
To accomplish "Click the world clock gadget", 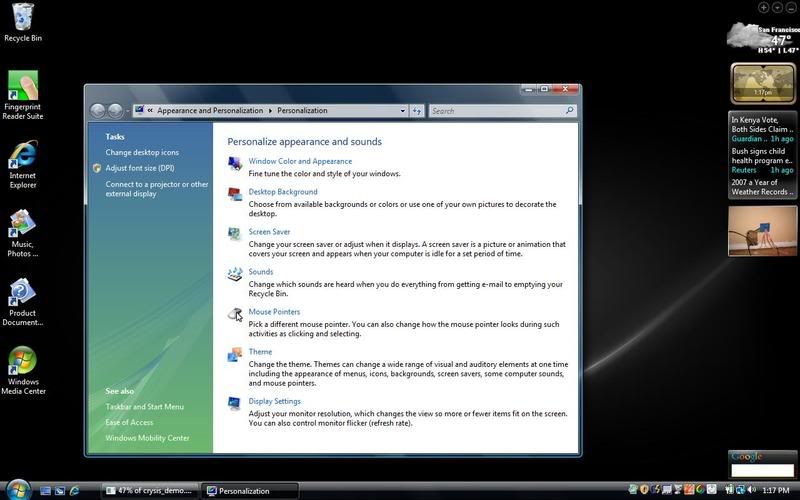I will 763,83.
